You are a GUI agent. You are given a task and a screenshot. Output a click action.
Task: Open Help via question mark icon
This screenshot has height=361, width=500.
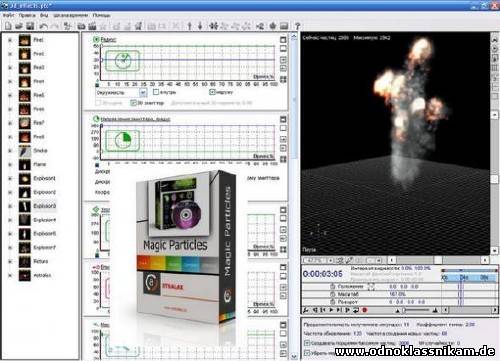(x=298, y=26)
